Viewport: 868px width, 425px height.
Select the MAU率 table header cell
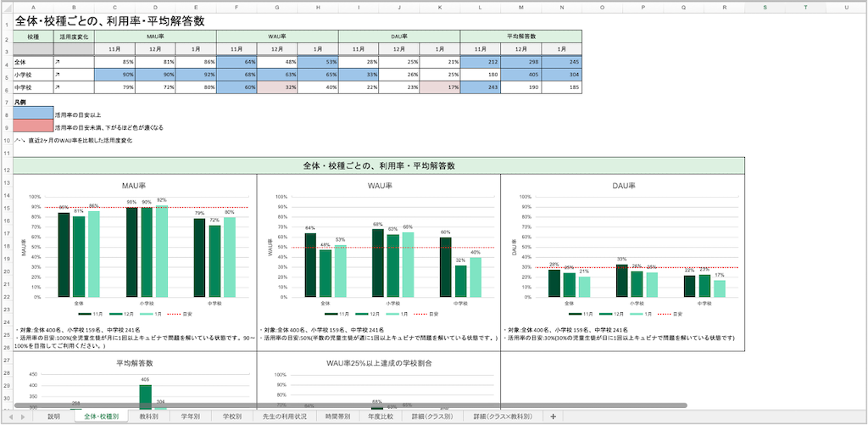(x=156, y=36)
